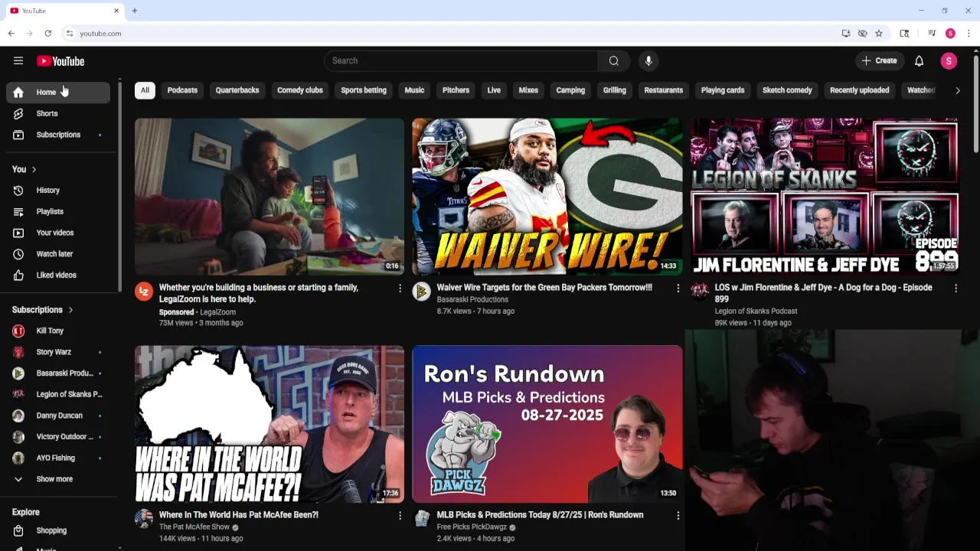Play Ron's Rundown video thumbnail
980x551 pixels.
coord(547,424)
